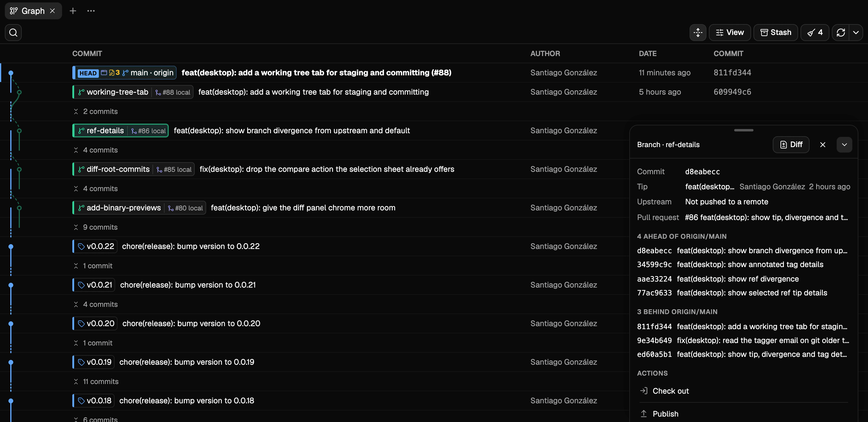Viewport: 868px width, 422px height.
Task: Open the dropdown arrow beside refresh
Action: pyautogui.click(x=856, y=32)
